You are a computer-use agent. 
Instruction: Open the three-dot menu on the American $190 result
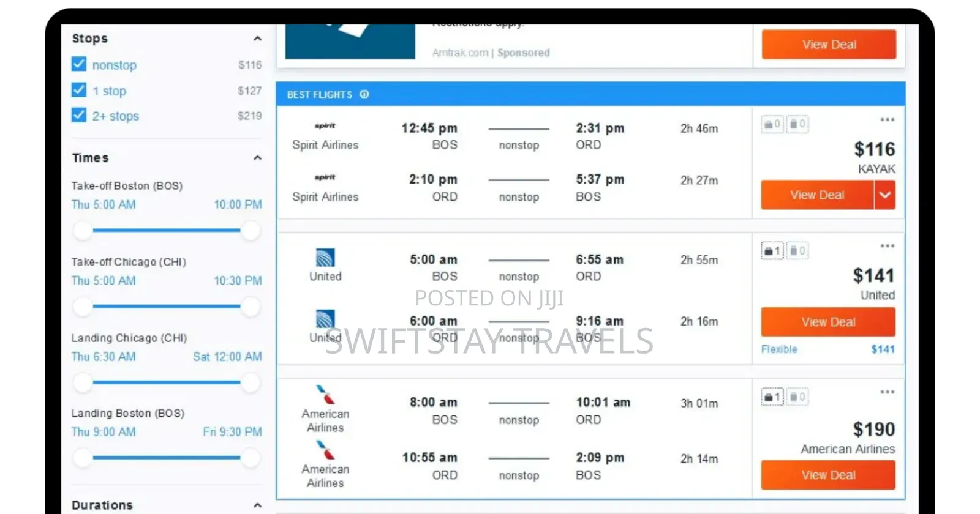tap(888, 392)
